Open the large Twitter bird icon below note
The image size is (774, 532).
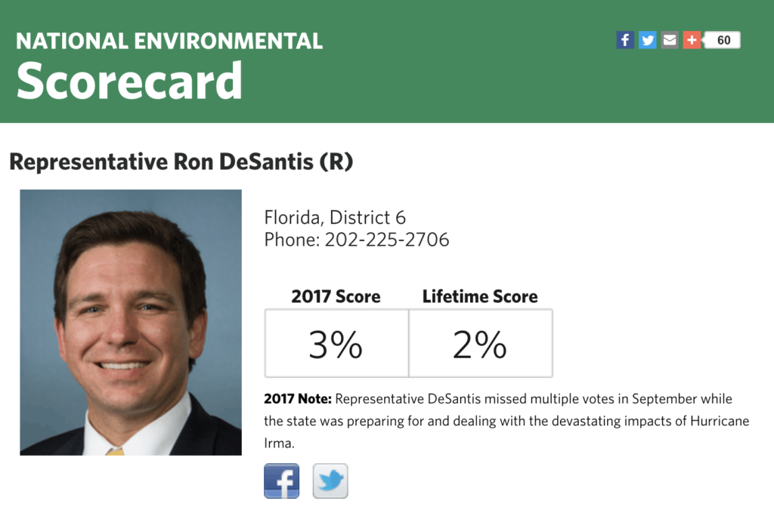330,481
